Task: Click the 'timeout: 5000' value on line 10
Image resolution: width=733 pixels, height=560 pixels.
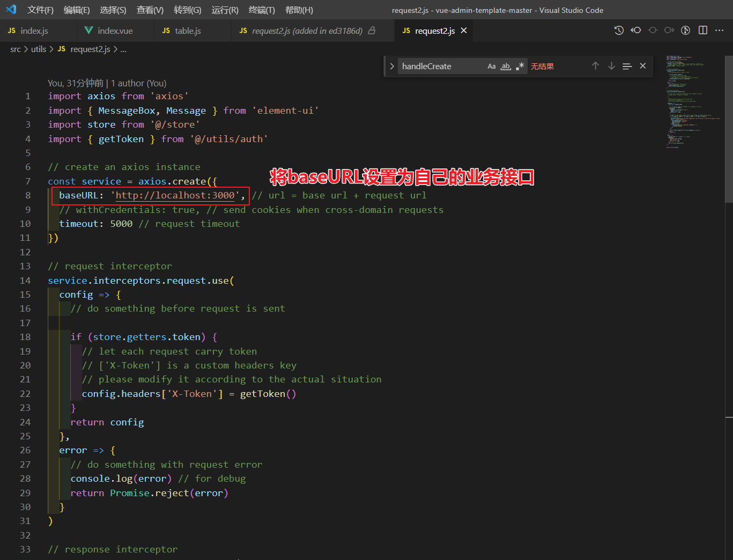Action: 96,224
